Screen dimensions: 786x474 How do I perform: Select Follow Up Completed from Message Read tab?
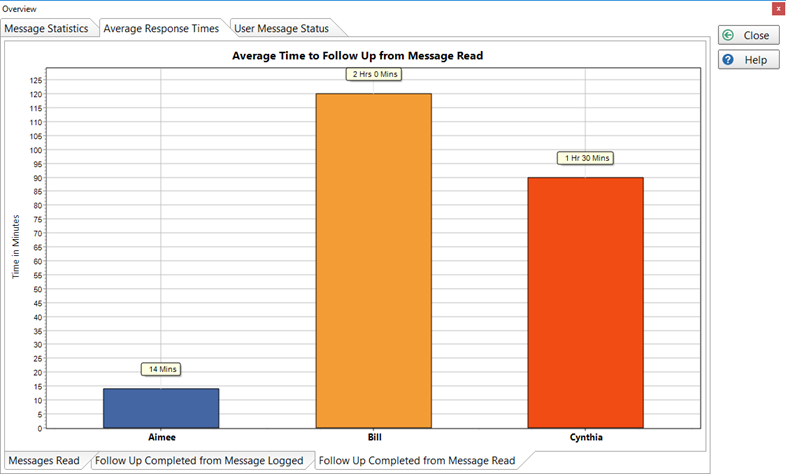[x=417, y=460]
